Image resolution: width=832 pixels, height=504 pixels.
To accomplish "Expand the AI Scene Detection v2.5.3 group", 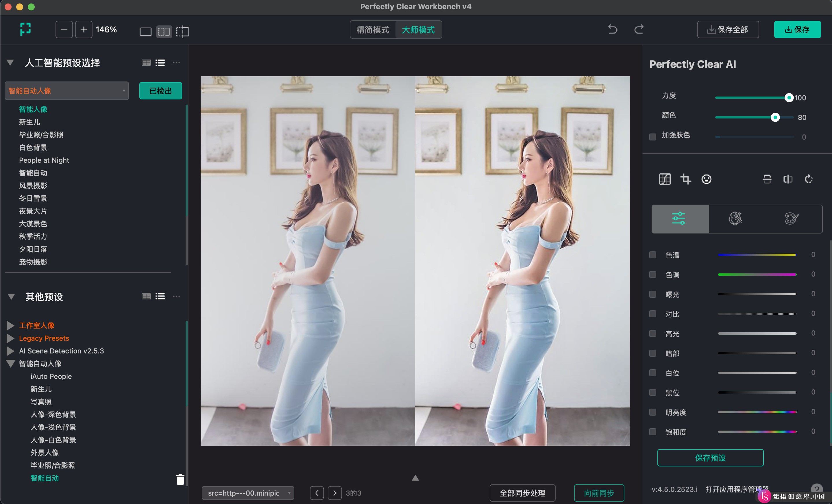I will 11,351.
